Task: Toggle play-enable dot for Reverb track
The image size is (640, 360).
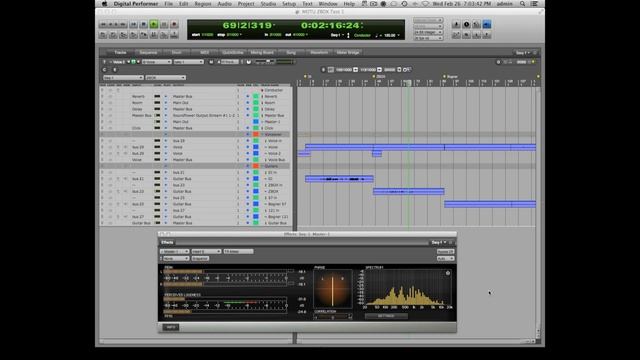Action: 247,96
